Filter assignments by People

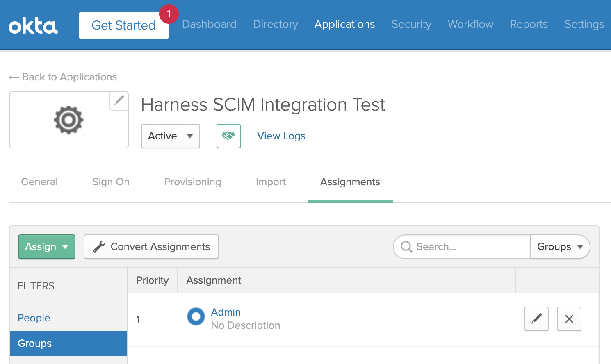tap(34, 318)
